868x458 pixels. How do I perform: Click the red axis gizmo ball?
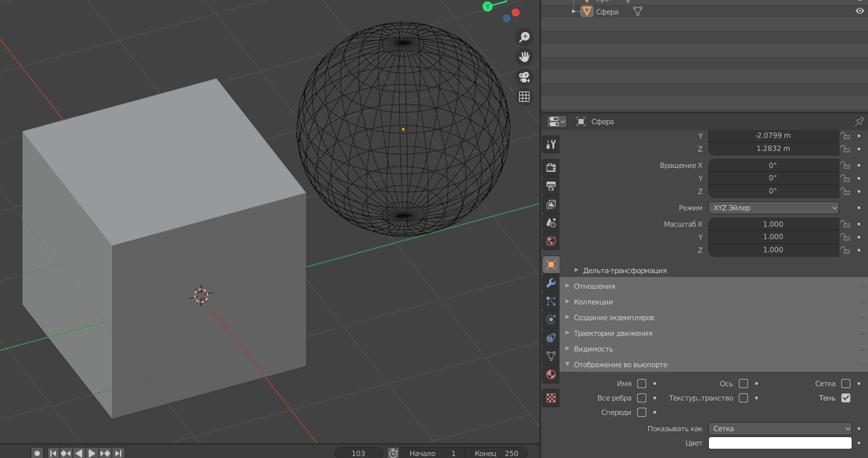coord(516,12)
